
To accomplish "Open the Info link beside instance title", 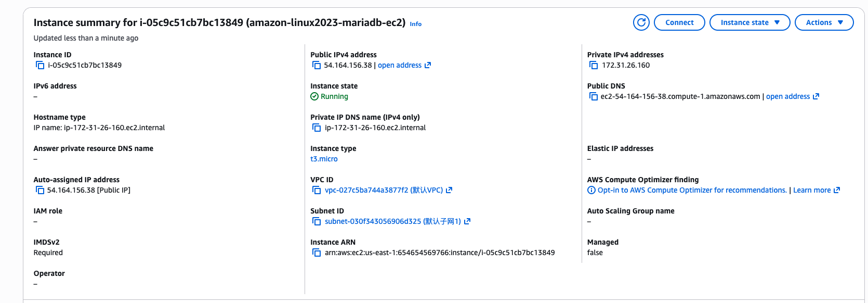I will [x=415, y=24].
